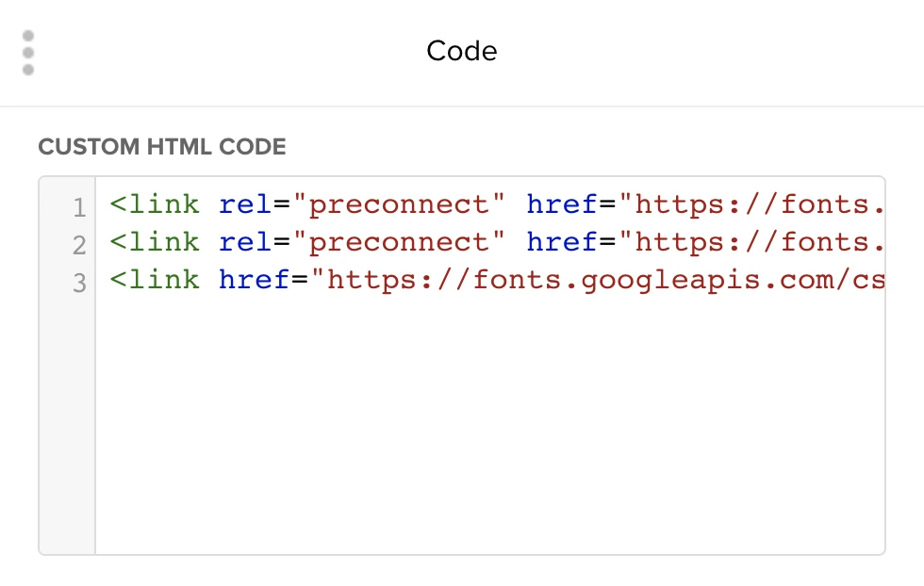Click the fonts URL on line 2
Image resolution: width=924 pixels, height=586 pixels.
point(754,242)
